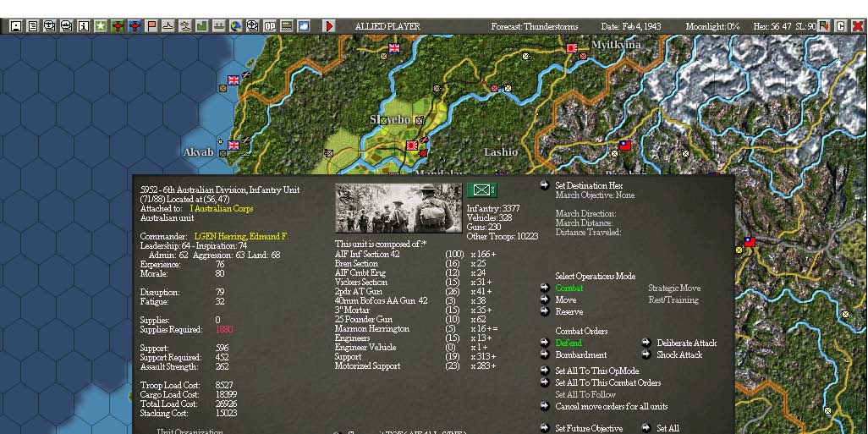
Task: Click the green and red flag icon
Action: click(824, 26)
